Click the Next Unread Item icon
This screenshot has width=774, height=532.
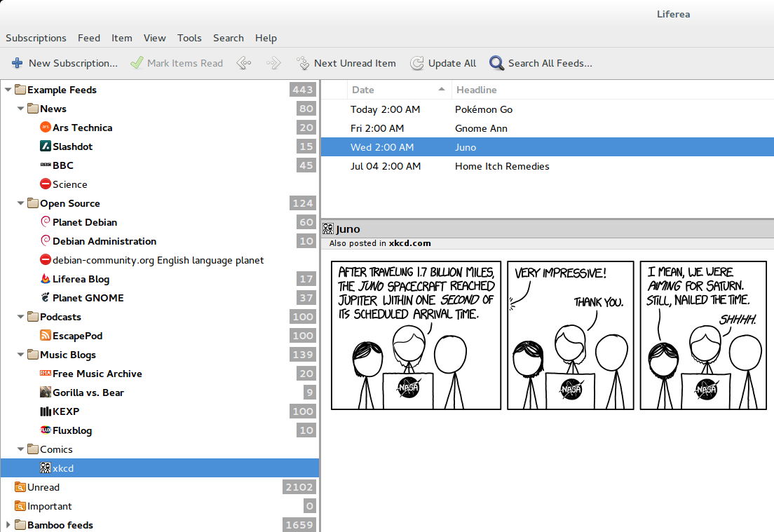303,63
